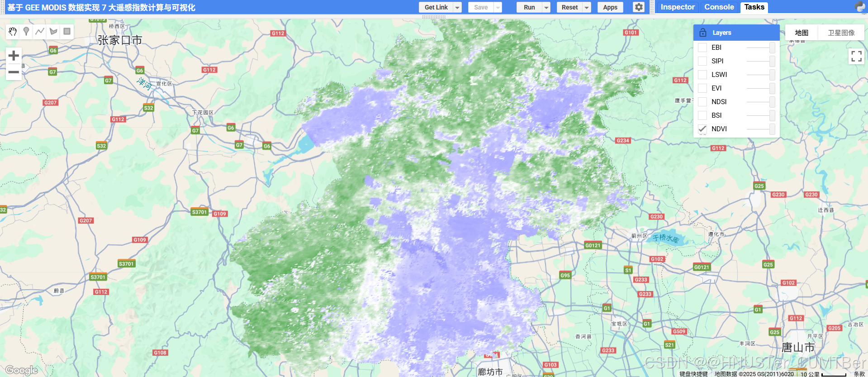The width and height of the screenshot is (868, 377).
Task: Enable the EBI layer checkbox
Action: (x=702, y=48)
